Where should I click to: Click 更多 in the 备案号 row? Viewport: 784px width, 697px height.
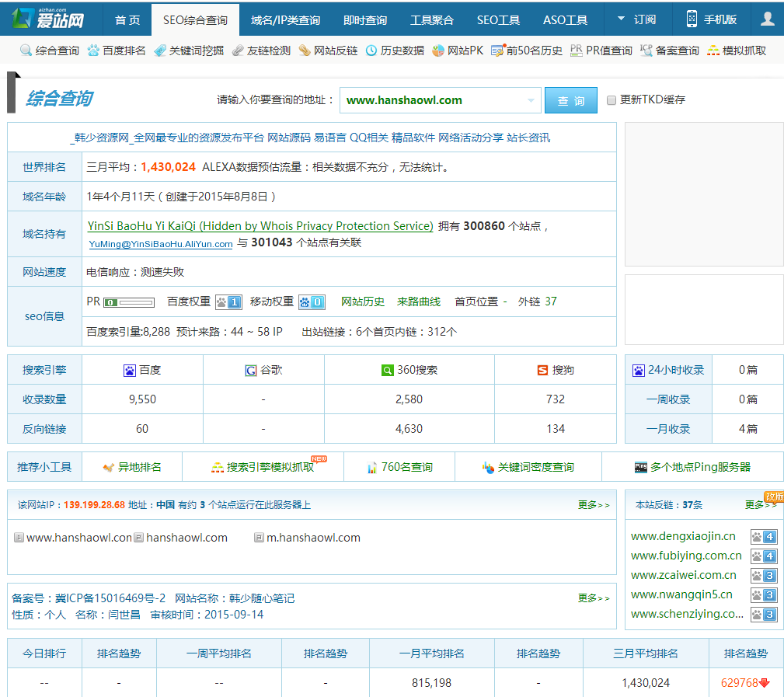594,598
